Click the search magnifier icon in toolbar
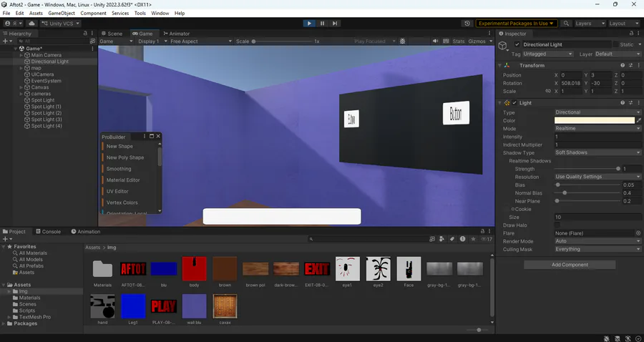This screenshot has height=342, width=644. 566,24
